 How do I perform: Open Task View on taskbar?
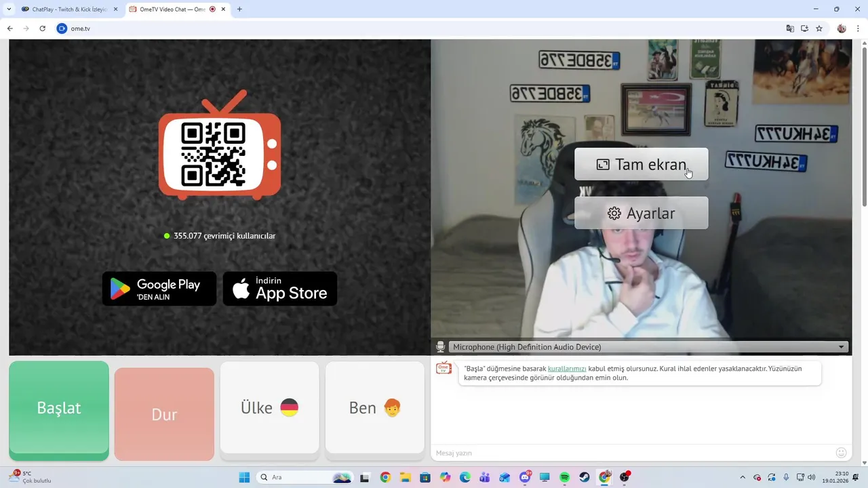tap(365, 477)
